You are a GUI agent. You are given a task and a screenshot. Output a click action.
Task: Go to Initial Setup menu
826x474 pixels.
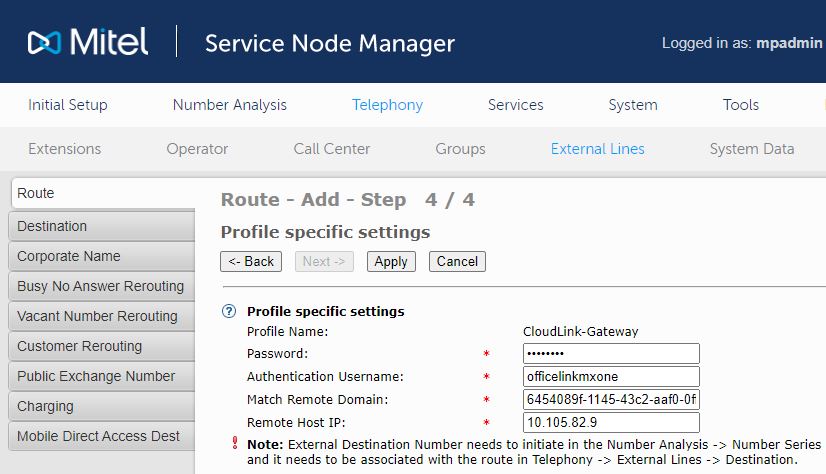(x=67, y=105)
